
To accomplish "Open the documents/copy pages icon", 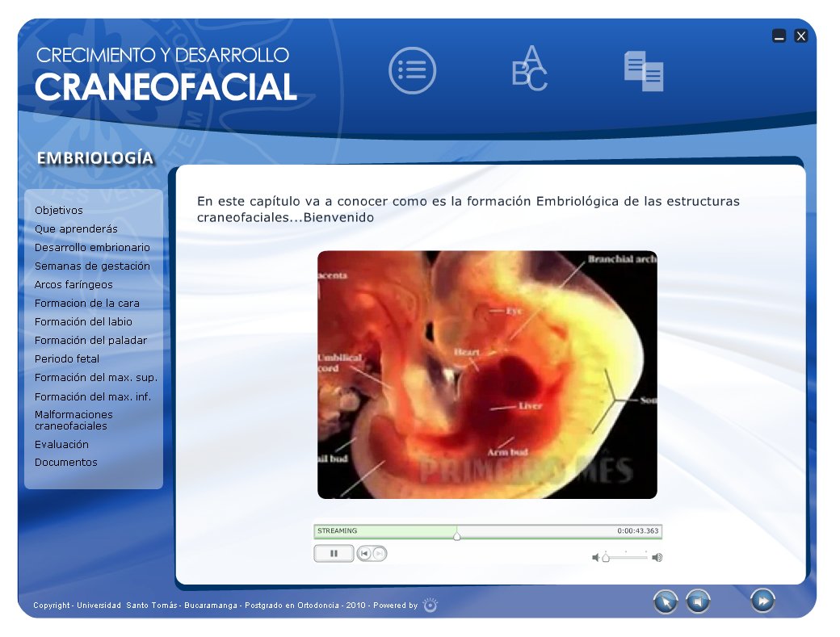I will [x=645, y=71].
